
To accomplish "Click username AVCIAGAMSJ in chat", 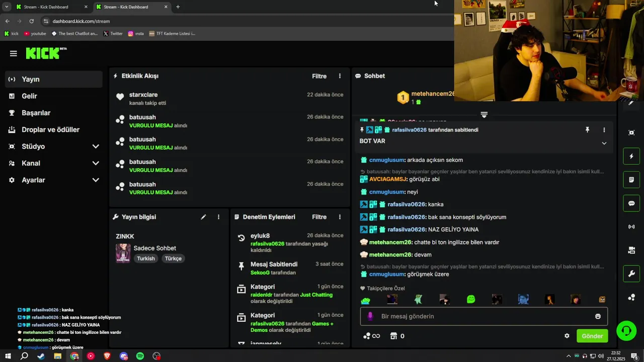I will point(387,179).
